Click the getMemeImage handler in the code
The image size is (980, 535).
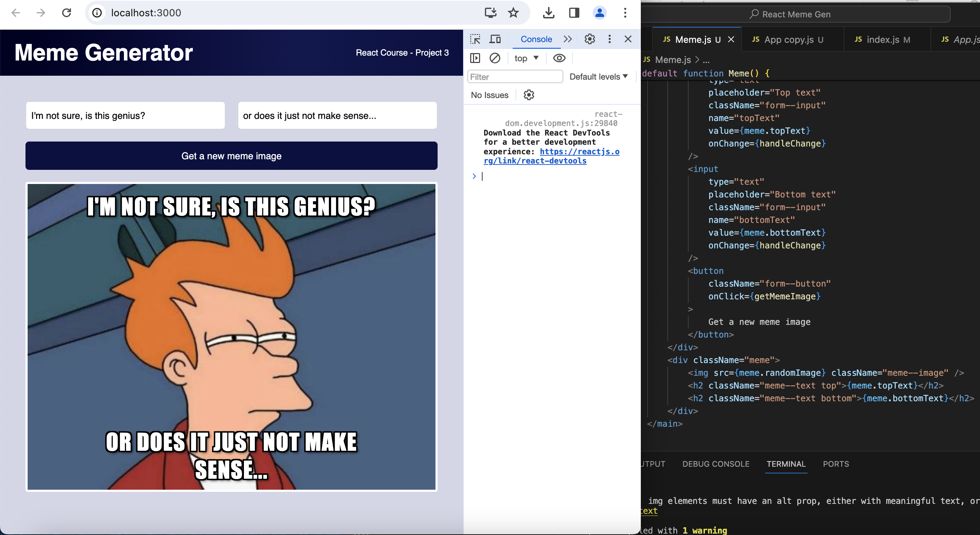pos(785,296)
